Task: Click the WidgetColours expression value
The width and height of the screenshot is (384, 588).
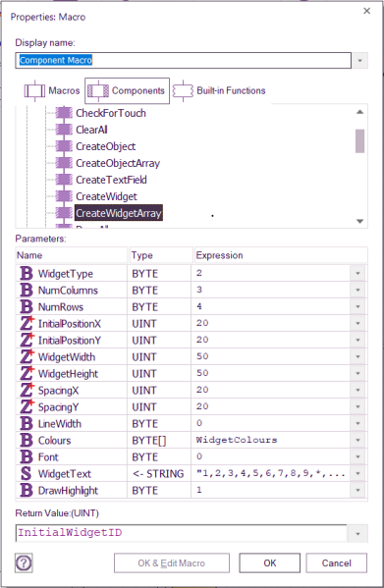Action: pos(237,440)
